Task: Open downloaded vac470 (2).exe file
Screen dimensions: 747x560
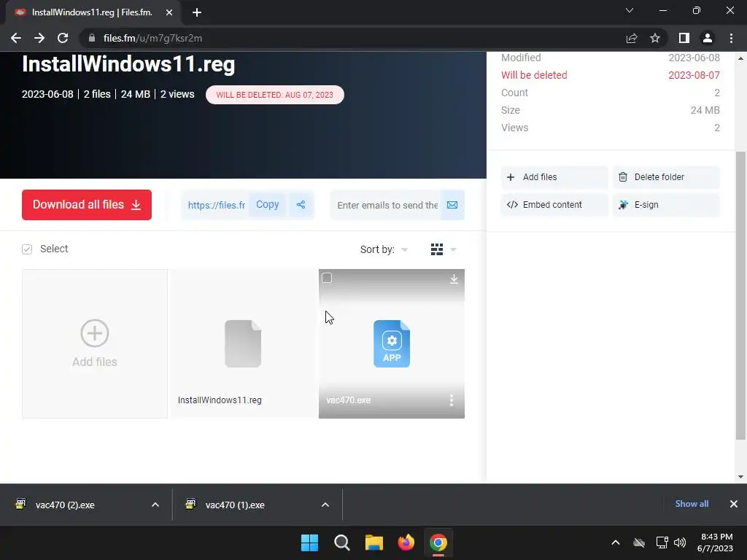Action: 65,505
